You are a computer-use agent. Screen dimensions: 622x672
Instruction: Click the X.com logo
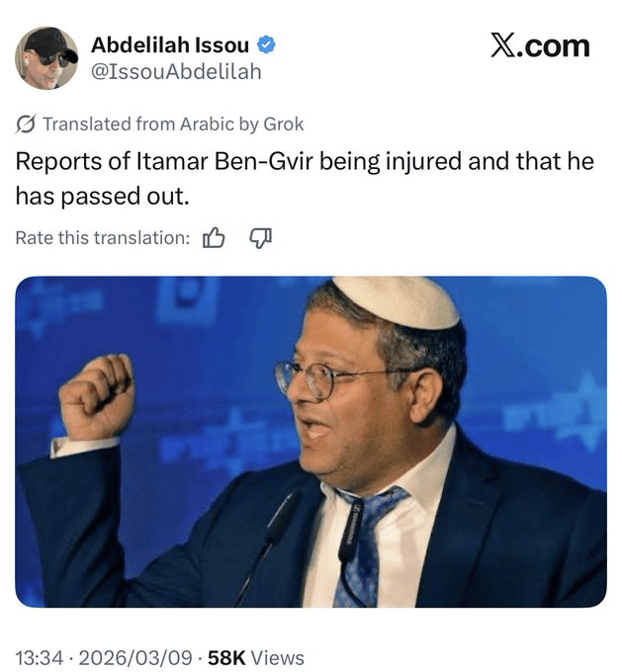[540, 45]
